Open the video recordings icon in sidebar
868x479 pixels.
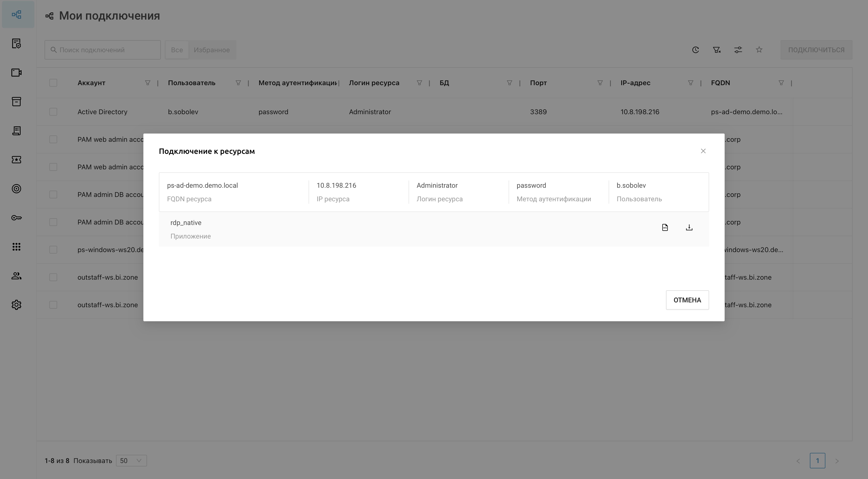(16, 73)
